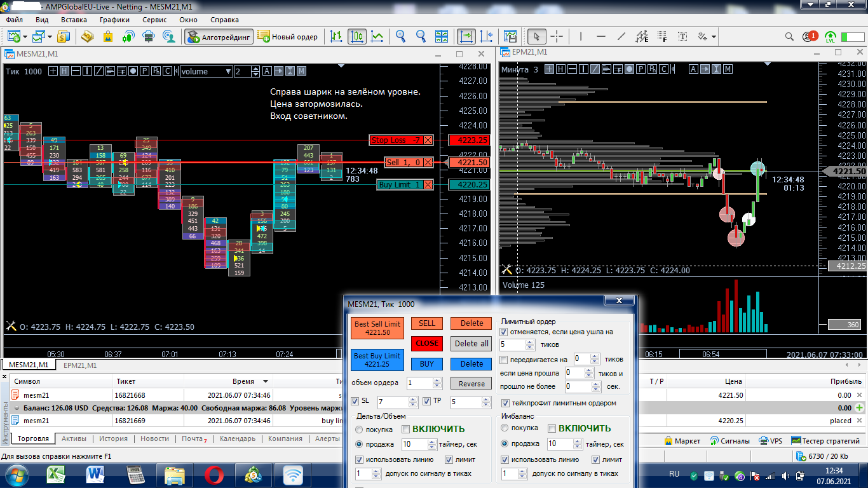Click the P icon in MESM21 chart toolbar

144,71
